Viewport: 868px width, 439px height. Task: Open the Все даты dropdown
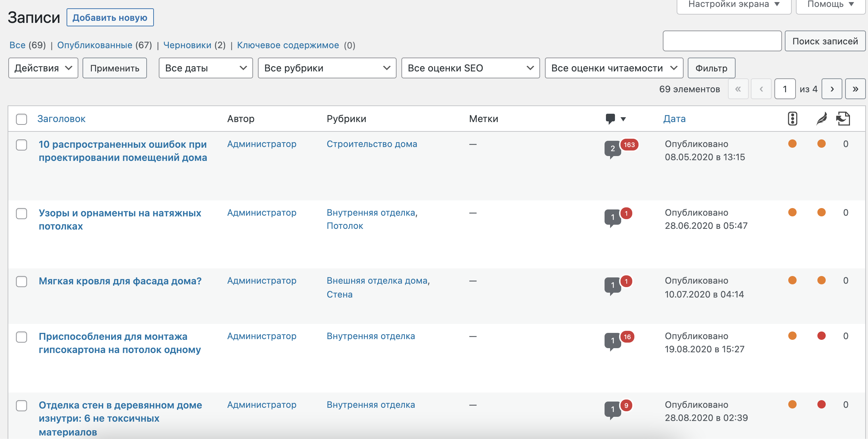coord(206,68)
